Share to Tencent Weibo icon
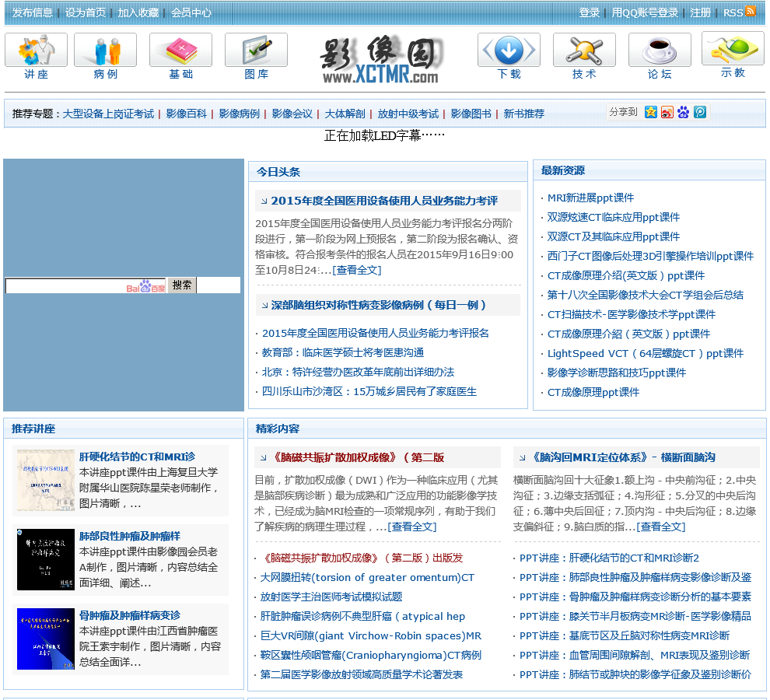Image resolution: width=770 pixels, height=700 pixels. [700, 112]
